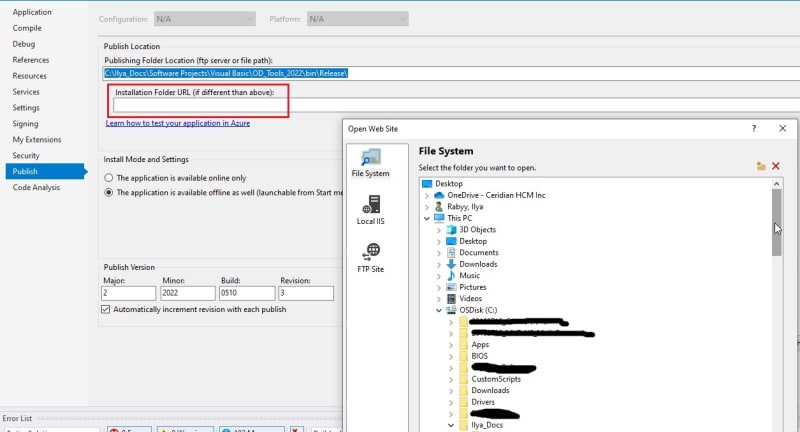Open Services properties tab

[x=26, y=92]
